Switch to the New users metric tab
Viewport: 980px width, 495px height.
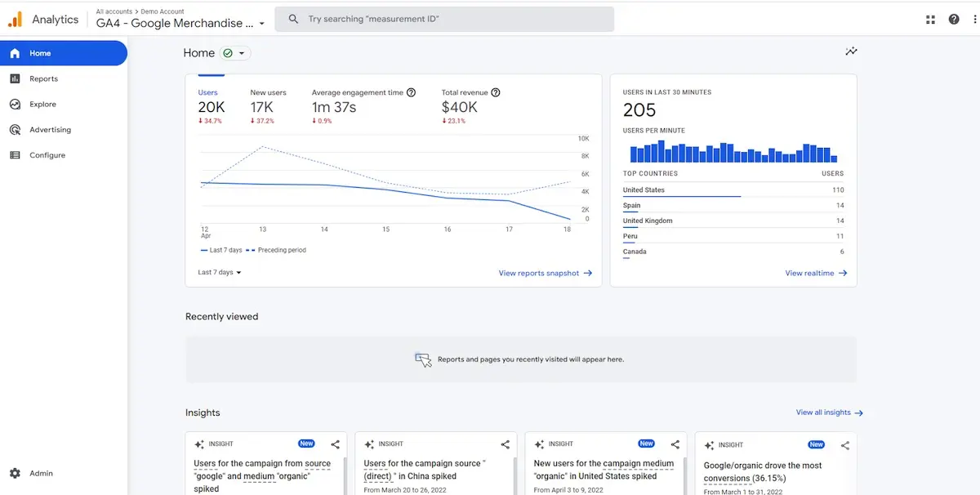pos(269,105)
